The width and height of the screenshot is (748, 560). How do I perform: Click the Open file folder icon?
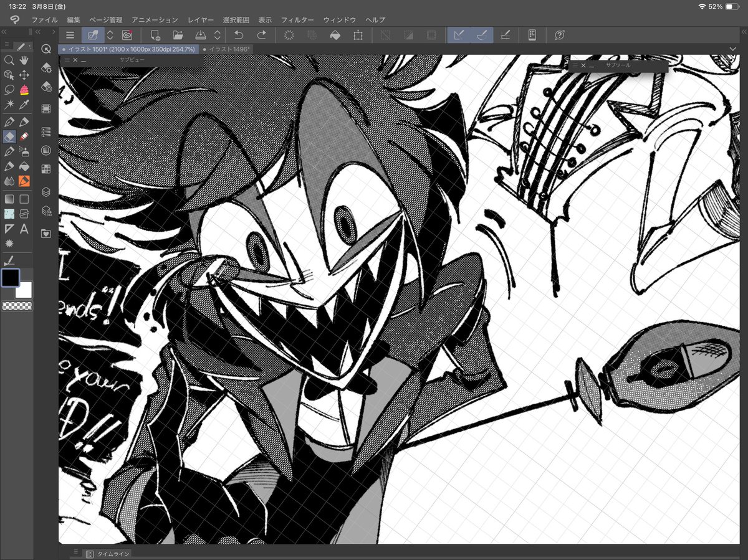(x=178, y=35)
